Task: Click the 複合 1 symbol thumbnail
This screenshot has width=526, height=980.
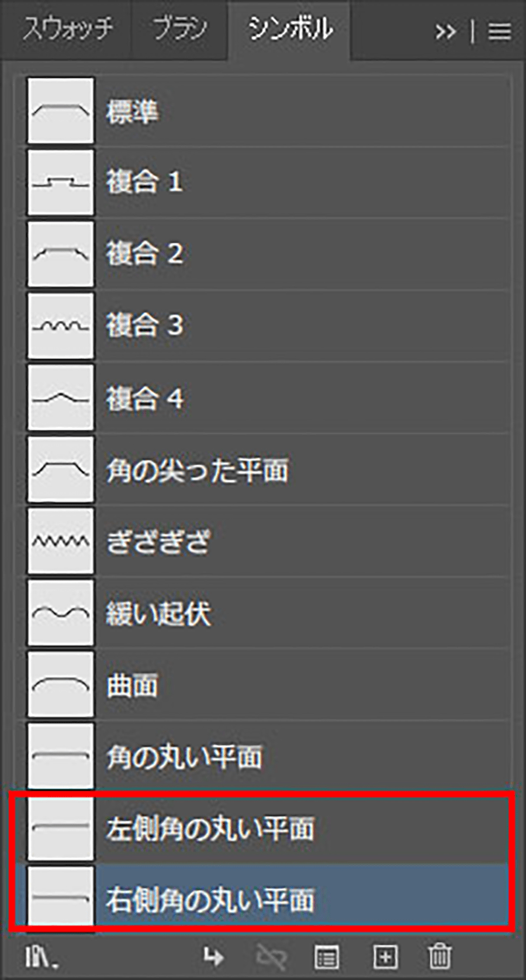Action: 61,182
